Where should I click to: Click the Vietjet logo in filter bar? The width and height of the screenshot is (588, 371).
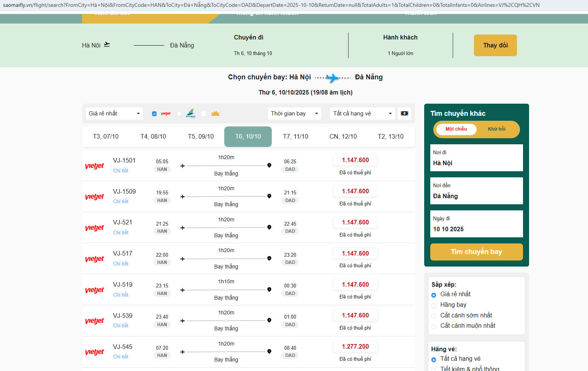click(x=166, y=114)
